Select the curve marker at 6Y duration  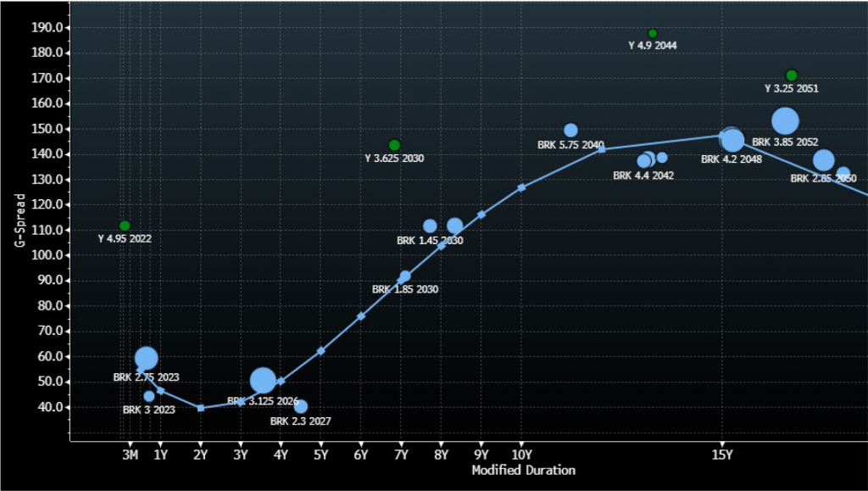click(x=361, y=316)
